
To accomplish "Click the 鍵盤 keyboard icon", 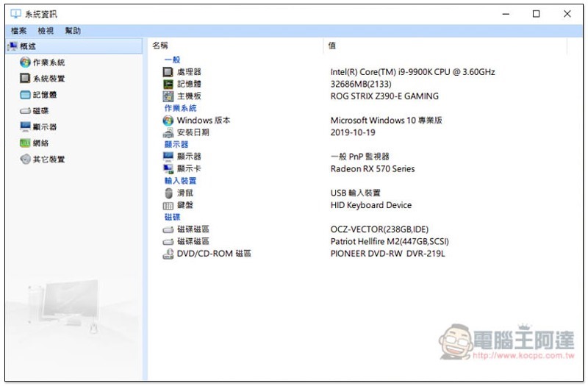I will point(168,206).
